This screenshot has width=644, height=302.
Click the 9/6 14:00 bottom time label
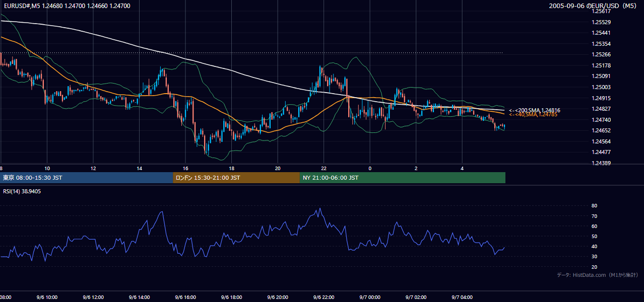[139, 297]
